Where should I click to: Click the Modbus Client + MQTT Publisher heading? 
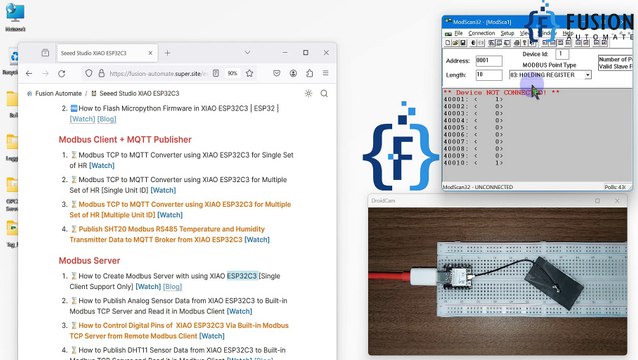pos(125,140)
